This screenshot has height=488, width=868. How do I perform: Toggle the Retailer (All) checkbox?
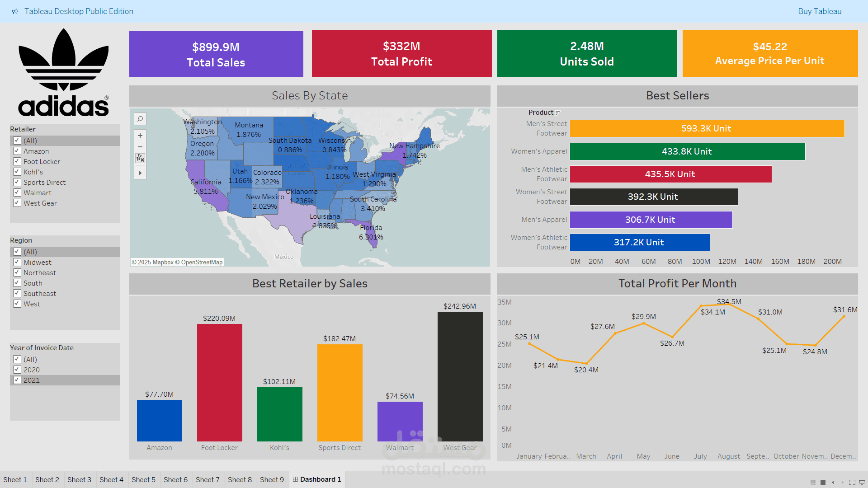click(17, 141)
